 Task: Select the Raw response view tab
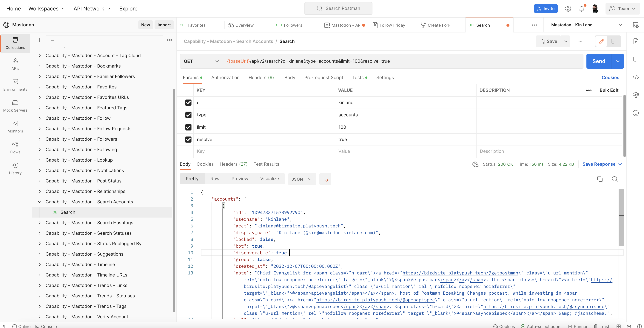point(215,179)
